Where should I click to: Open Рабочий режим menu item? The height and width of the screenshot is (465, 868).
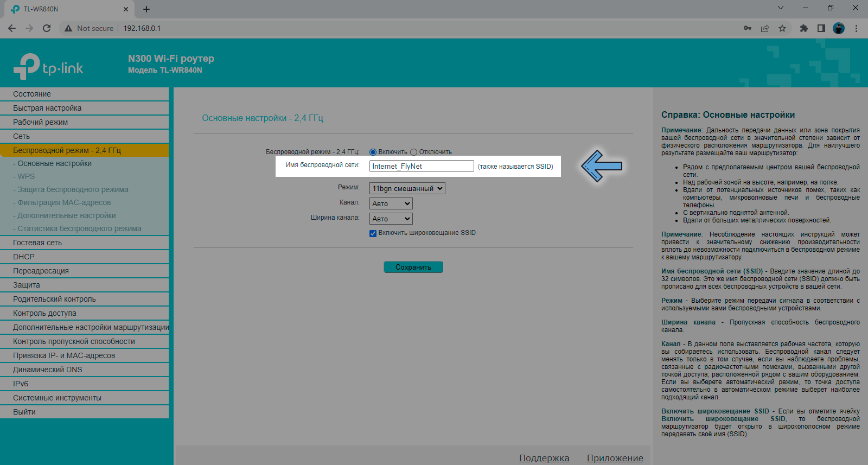(84, 122)
